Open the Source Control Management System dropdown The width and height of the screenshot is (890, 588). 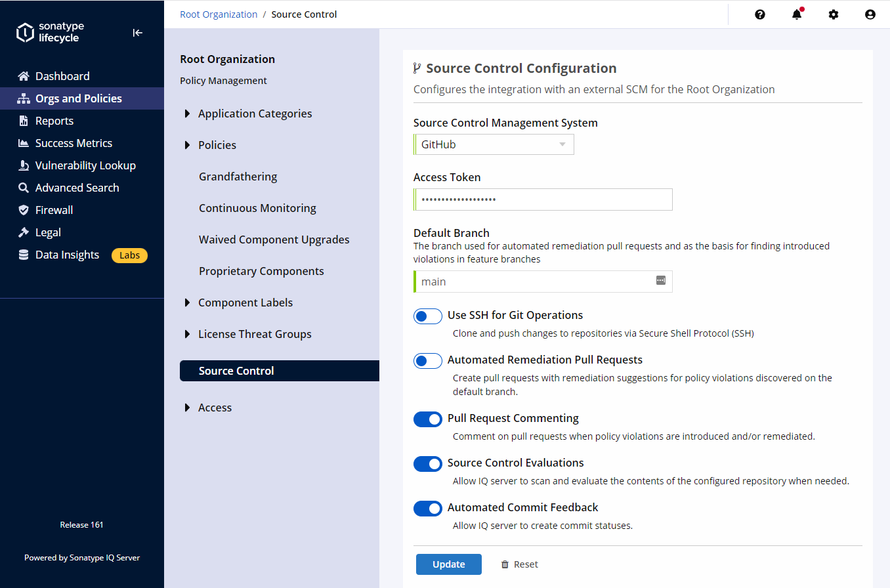494,144
